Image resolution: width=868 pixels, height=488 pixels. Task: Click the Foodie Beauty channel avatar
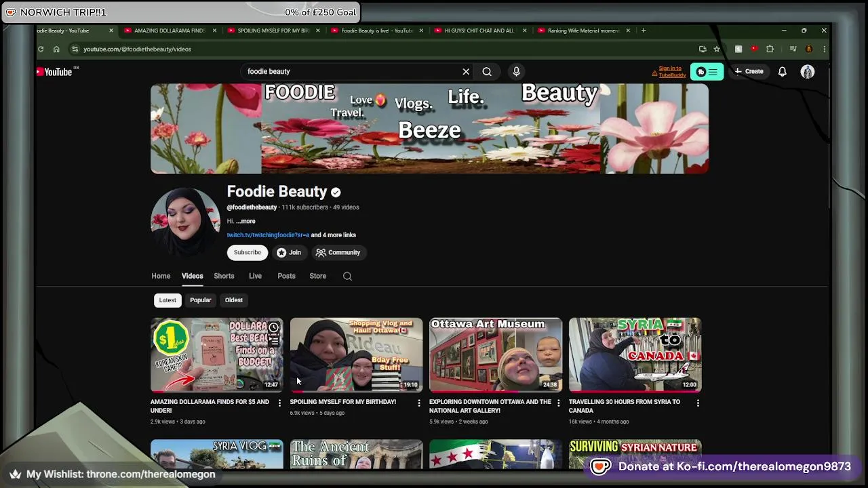[185, 222]
